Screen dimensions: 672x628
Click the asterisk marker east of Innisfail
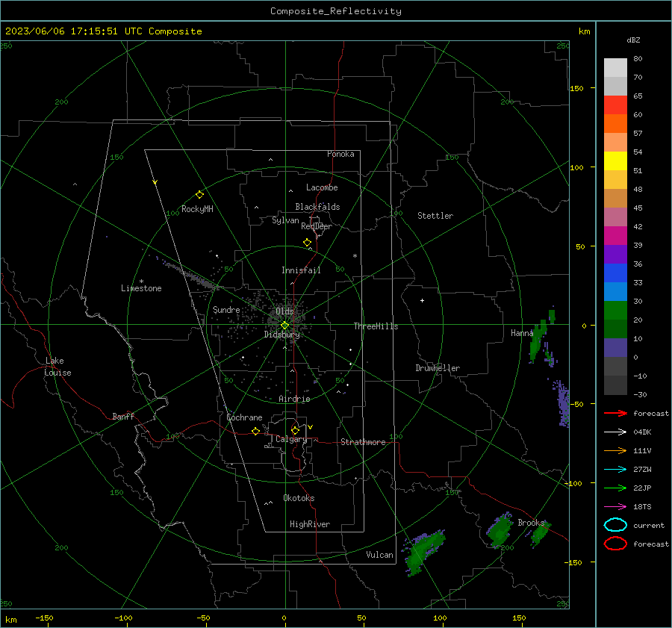[x=355, y=256]
